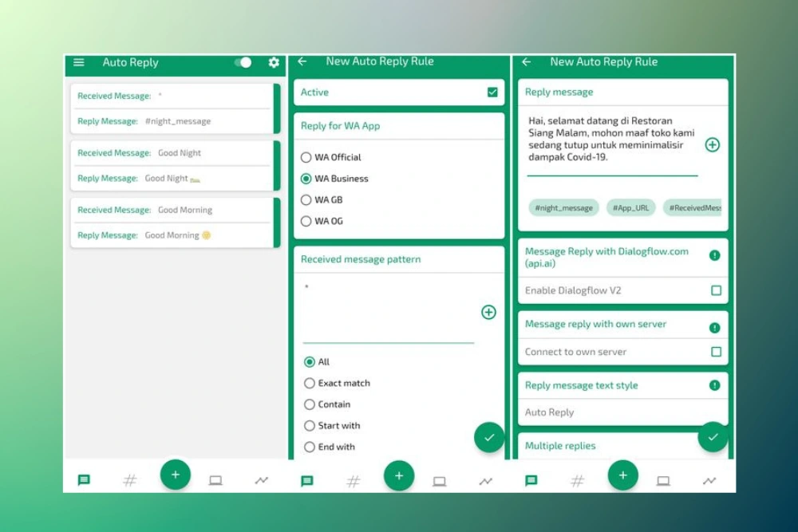Open settings gear in Auto Reply header
798x532 pixels.
[274, 62]
